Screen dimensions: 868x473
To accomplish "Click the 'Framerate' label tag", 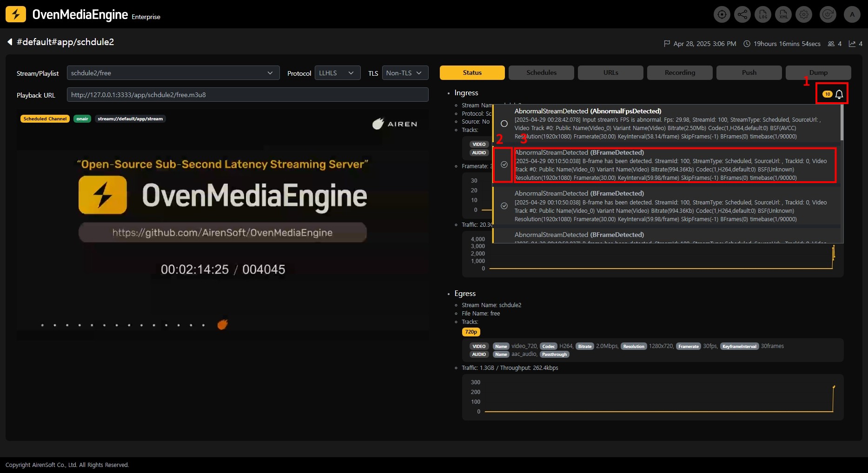I will point(689,346).
